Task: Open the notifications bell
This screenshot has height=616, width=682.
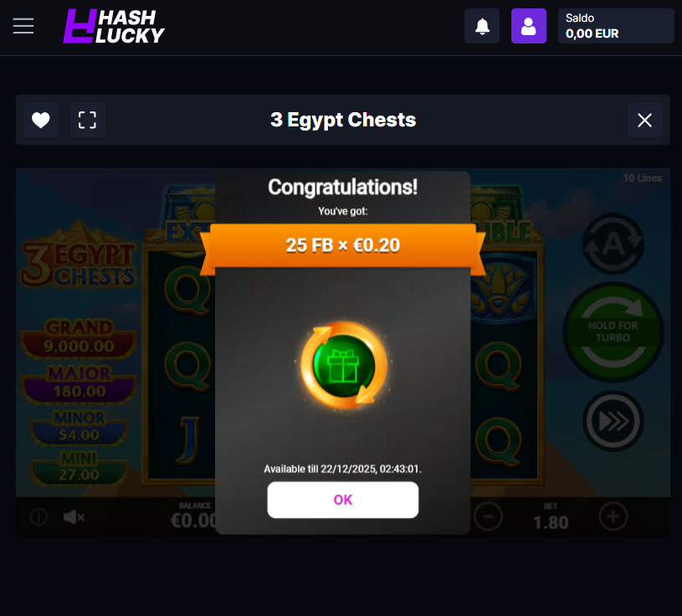Action: (482, 26)
